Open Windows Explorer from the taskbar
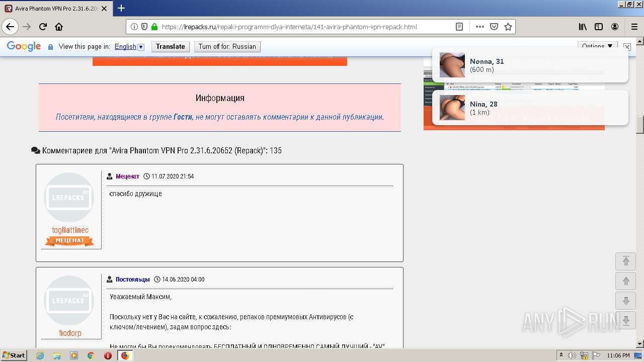 [57, 355]
